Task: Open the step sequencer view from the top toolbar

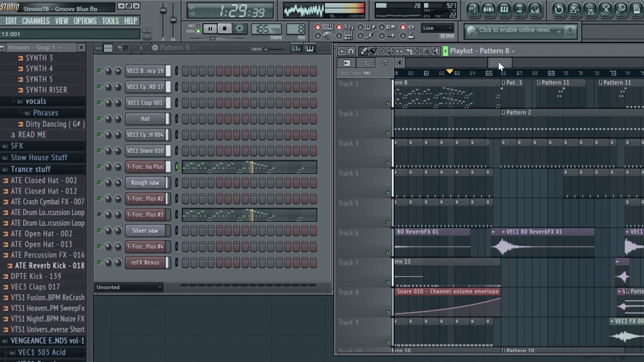Action: [x=489, y=9]
